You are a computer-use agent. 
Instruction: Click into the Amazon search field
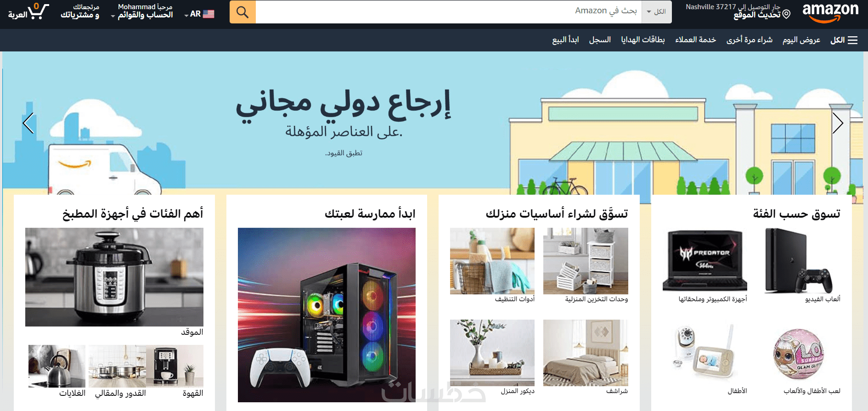[448, 12]
